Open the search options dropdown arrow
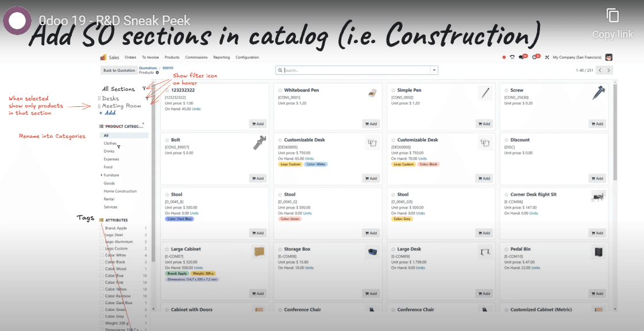The image size is (644, 331). pyautogui.click(x=434, y=70)
